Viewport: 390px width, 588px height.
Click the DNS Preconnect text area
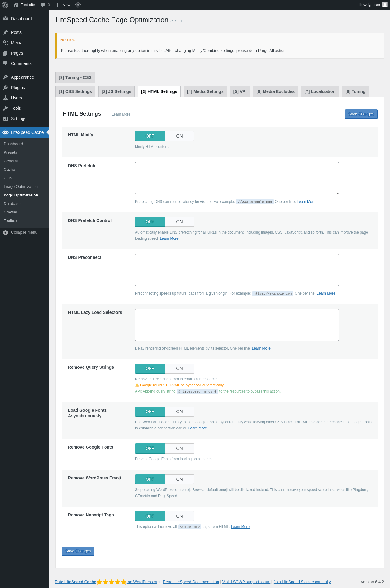(237, 270)
